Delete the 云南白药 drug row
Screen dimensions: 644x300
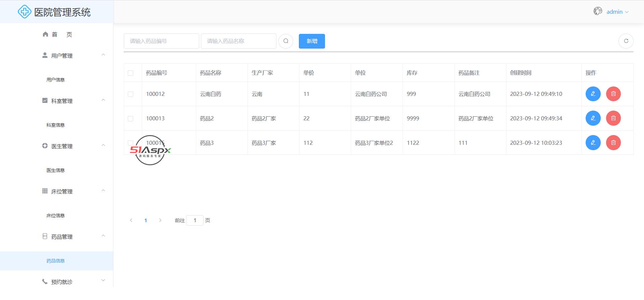[613, 94]
